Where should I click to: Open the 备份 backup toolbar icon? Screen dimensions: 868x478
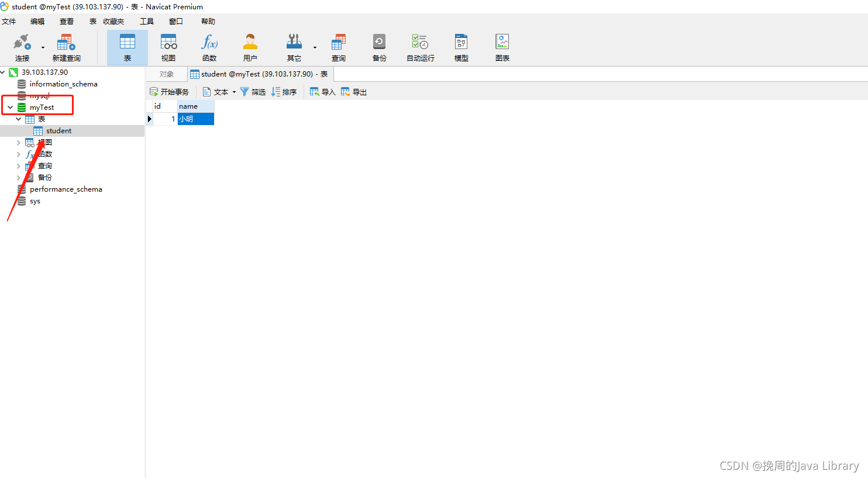click(380, 47)
